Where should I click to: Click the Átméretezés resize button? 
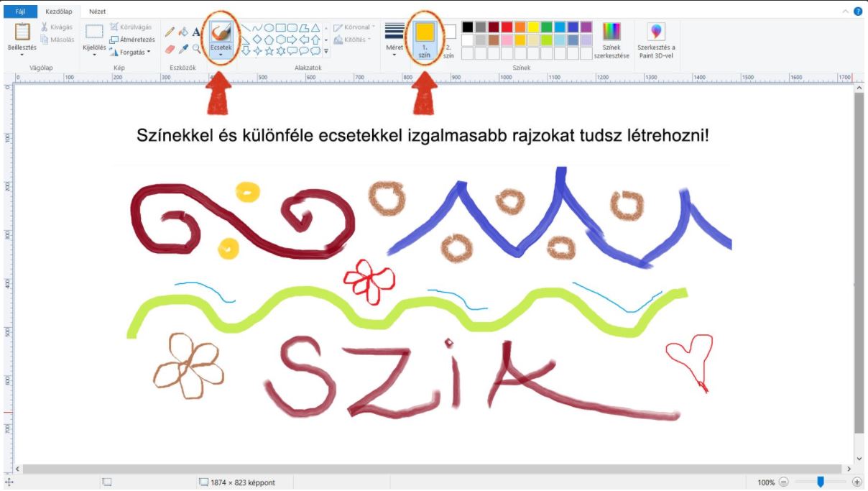(x=131, y=40)
